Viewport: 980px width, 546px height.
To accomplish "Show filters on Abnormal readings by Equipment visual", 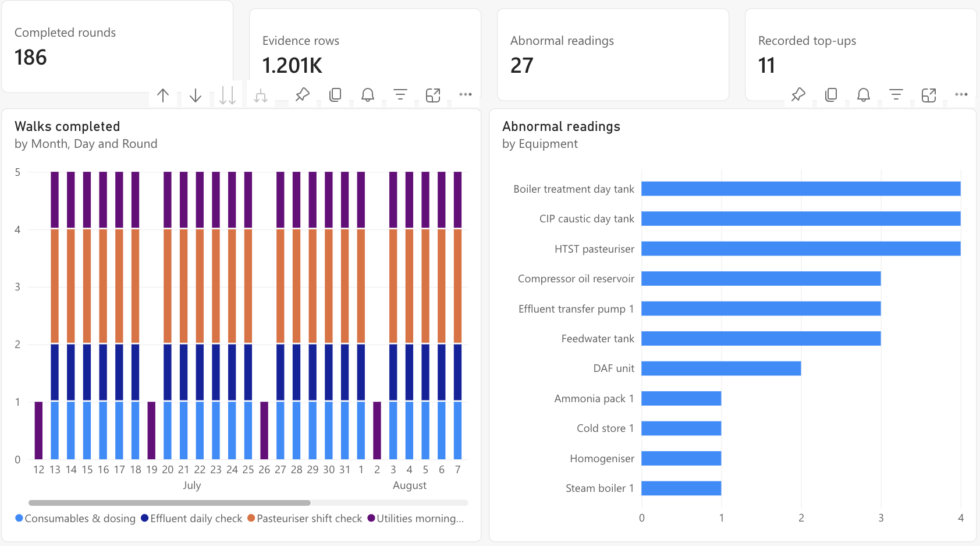I will click(x=896, y=94).
